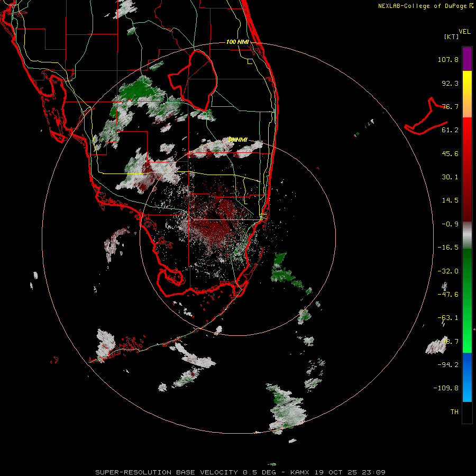Select the 14.5 scale value

(450, 200)
